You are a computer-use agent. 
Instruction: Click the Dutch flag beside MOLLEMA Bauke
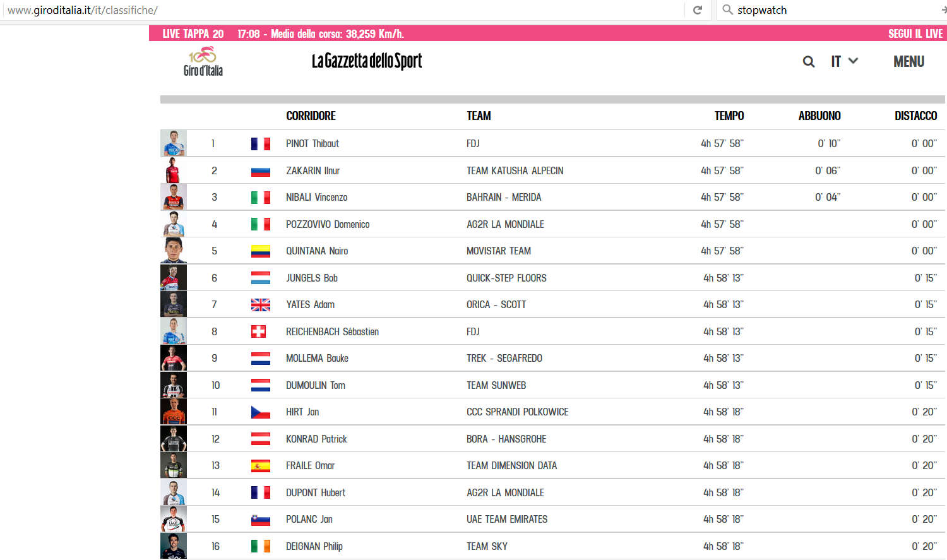261,359
